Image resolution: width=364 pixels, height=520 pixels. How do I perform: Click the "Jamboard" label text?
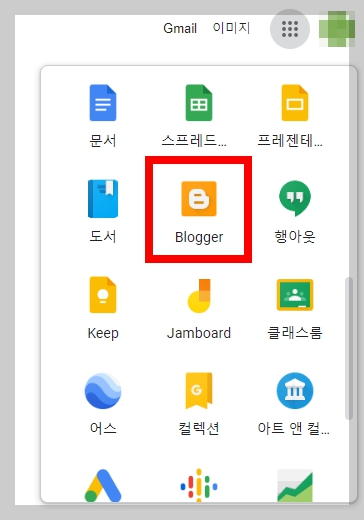[x=199, y=333]
